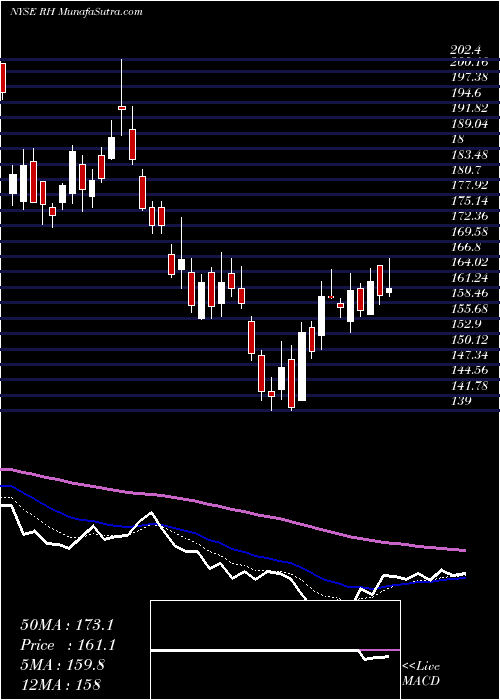Click the 161.24 price axis label
This screenshot has width=500, height=700.
pos(472,278)
